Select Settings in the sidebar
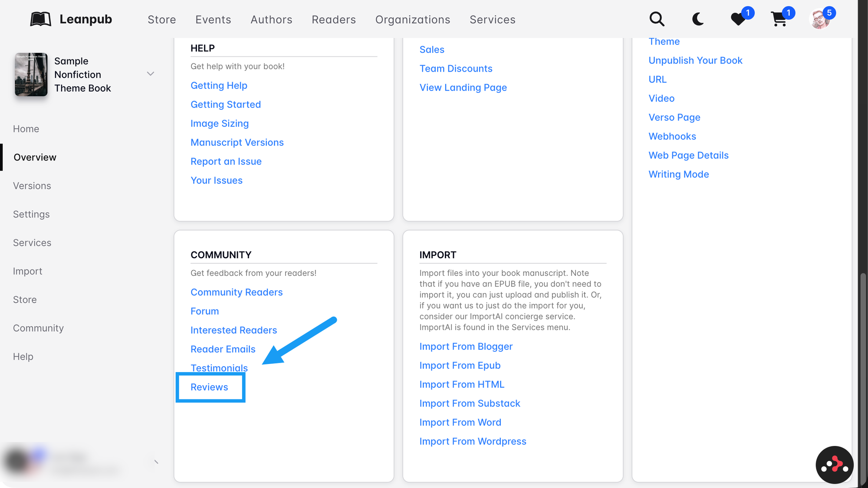This screenshot has width=868, height=488. [31, 214]
